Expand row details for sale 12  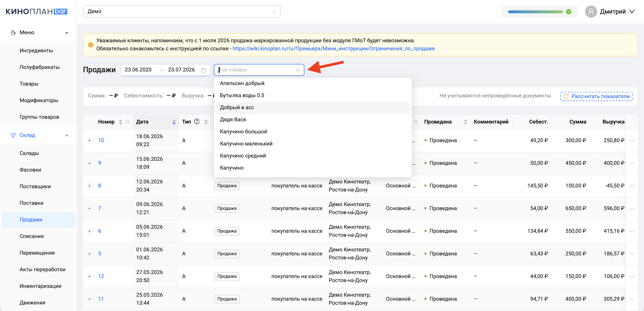point(90,276)
